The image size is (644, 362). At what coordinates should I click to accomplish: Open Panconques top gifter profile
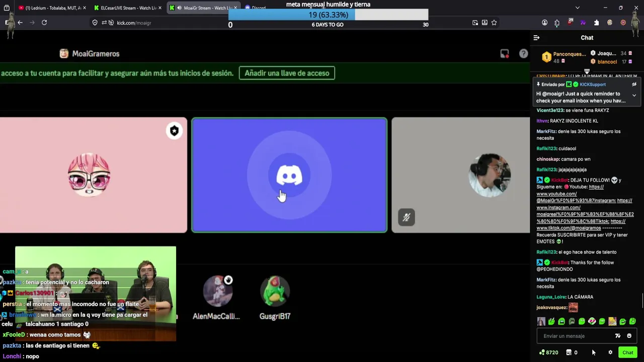570,54
